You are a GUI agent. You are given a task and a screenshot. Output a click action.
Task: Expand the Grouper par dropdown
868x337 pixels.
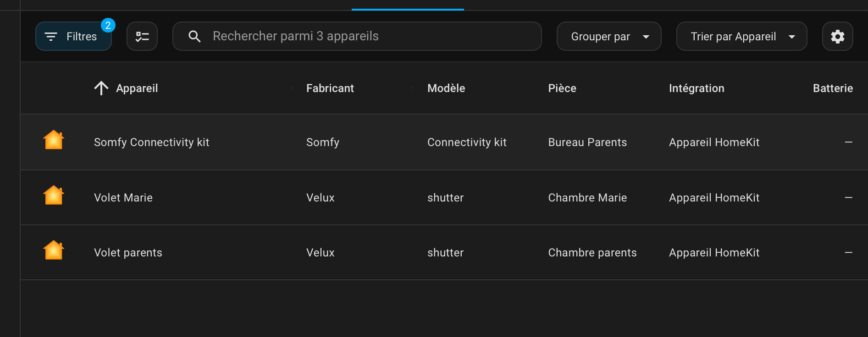(x=608, y=37)
